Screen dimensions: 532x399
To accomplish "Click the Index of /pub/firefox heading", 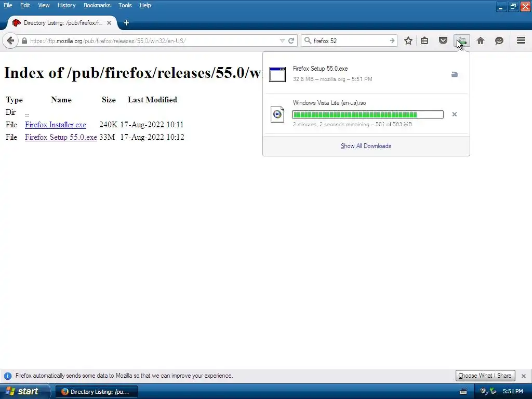I will tap(133, 73).
